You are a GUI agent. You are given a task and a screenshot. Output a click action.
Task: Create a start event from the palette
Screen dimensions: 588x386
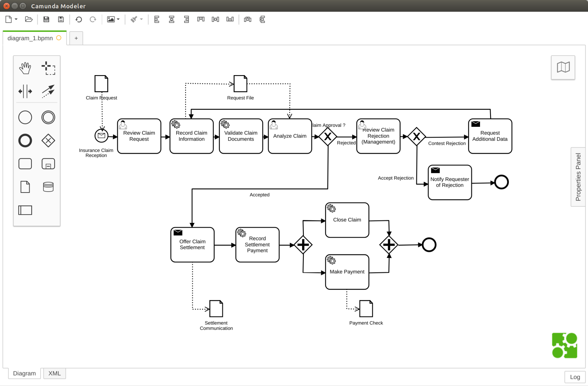25,117
